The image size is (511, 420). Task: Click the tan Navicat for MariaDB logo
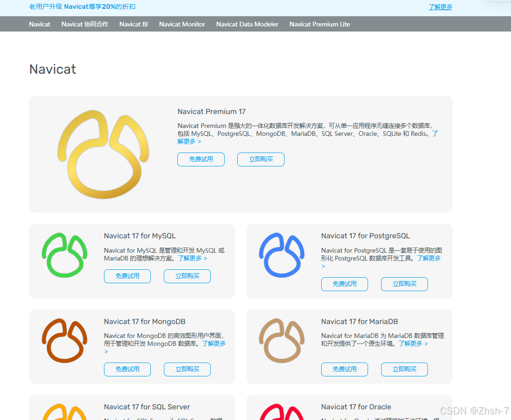tap(282, 341)
